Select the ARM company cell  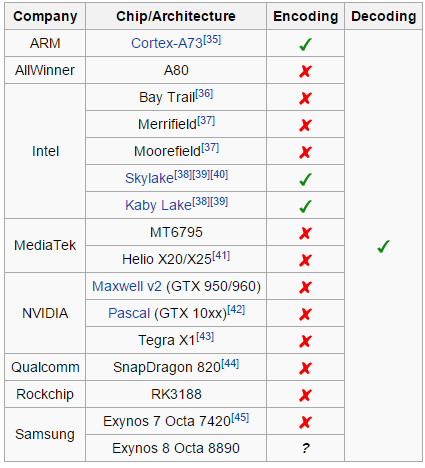[45, 43]
